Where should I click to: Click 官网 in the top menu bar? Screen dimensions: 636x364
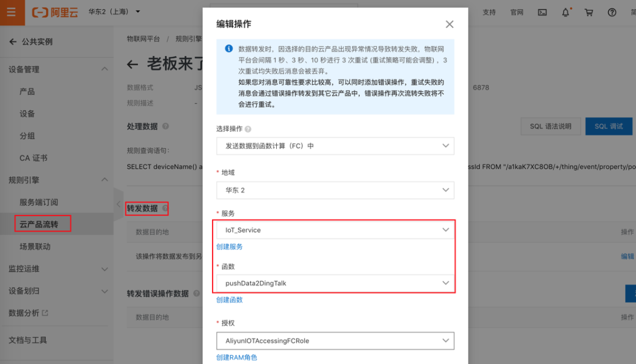[516, 12]
